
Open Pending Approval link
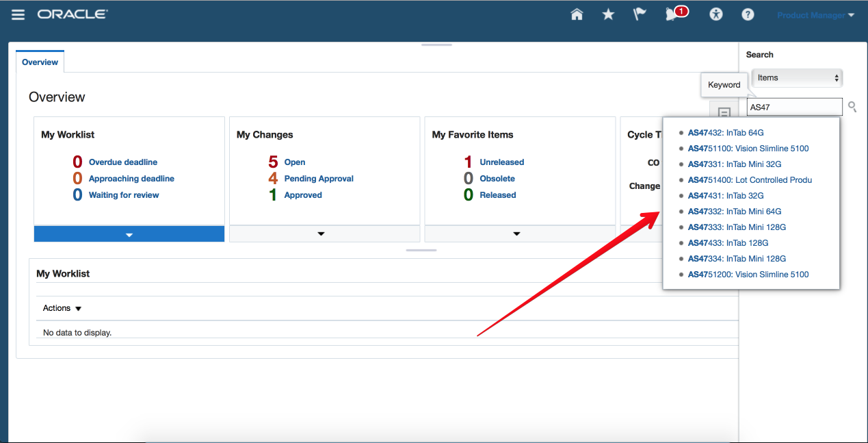coord(319,179)
